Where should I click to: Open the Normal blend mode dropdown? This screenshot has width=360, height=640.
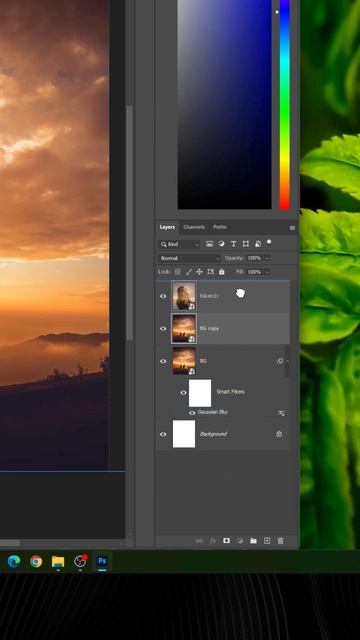click(x=189, y=258)
